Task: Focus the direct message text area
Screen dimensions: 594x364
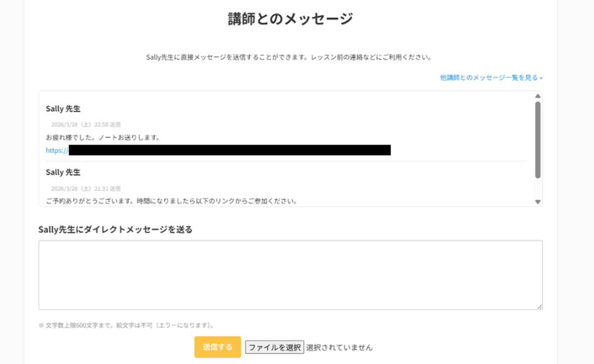Action: click(290, 275)
